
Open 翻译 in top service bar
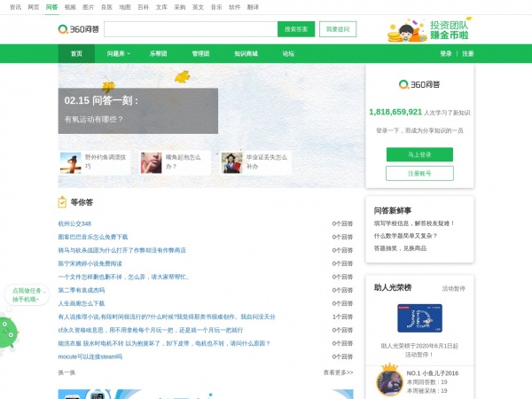[x=253, y=7]
